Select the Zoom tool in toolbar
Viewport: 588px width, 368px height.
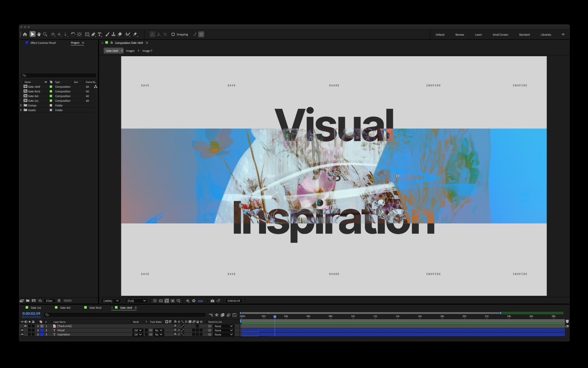[x=45, y=34]
